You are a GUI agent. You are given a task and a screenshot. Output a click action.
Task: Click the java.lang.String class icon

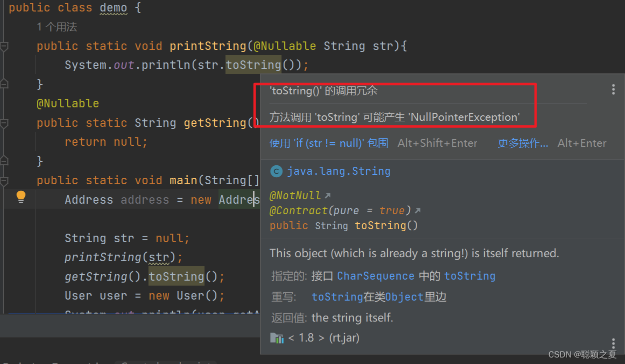pyautogui.click(x=276, y=171)
